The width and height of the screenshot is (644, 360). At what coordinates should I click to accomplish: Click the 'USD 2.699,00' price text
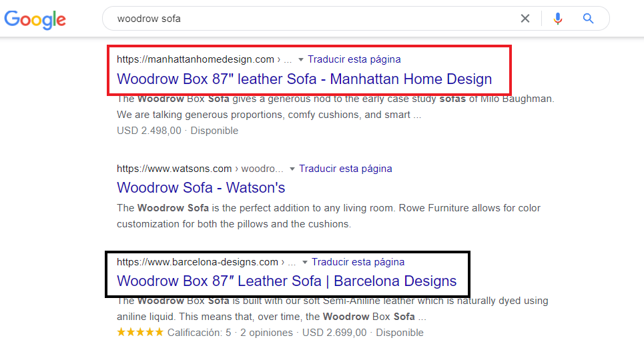coord(334,333)
